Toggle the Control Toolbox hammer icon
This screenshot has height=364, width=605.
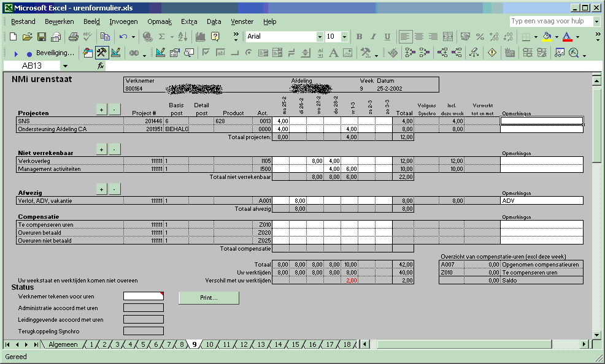click(102, 53)
